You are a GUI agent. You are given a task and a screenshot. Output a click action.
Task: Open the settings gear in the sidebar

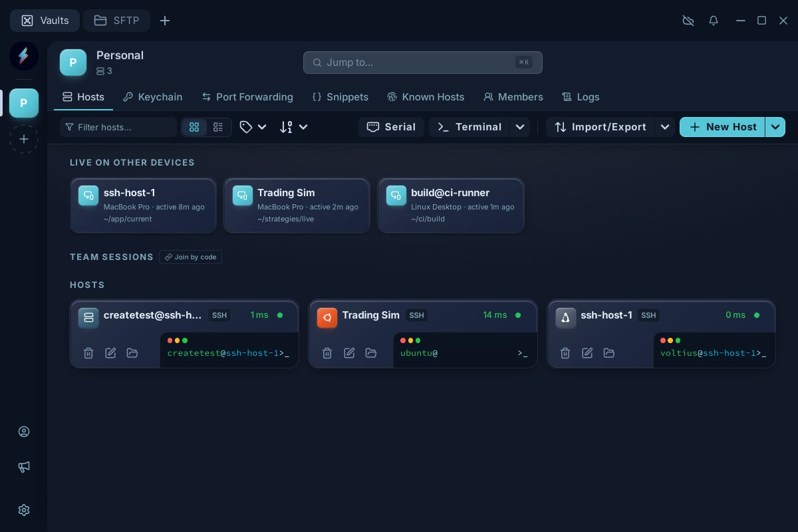(24, 510)
